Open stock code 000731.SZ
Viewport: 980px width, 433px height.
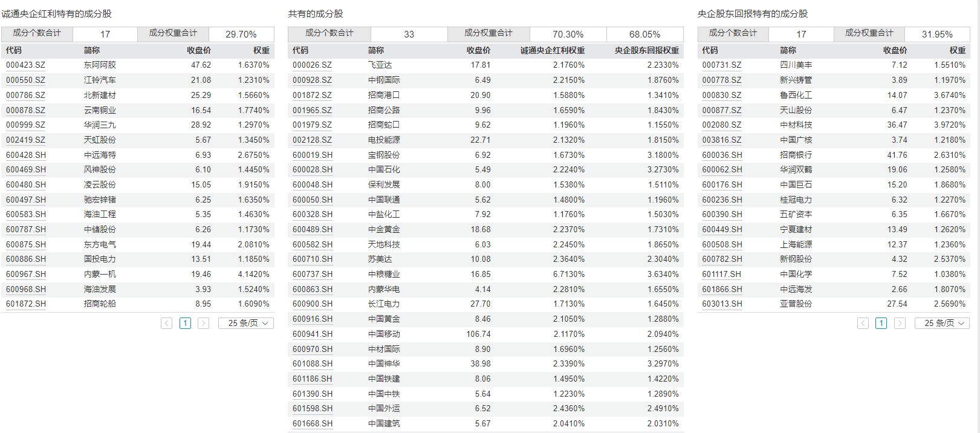[722, 65]
